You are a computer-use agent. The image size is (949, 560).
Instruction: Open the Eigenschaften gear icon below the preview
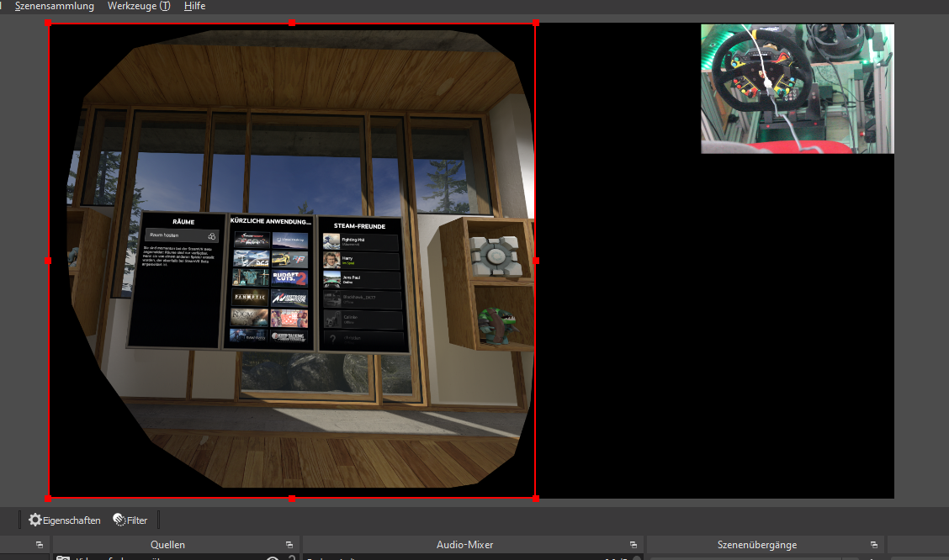[34, 520]
